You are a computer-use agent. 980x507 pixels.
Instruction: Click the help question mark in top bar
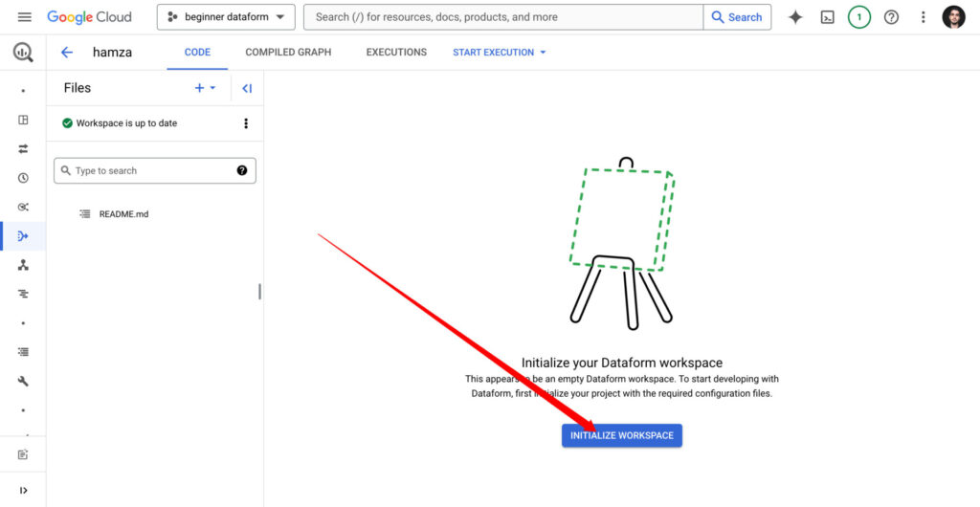(891, 17)
